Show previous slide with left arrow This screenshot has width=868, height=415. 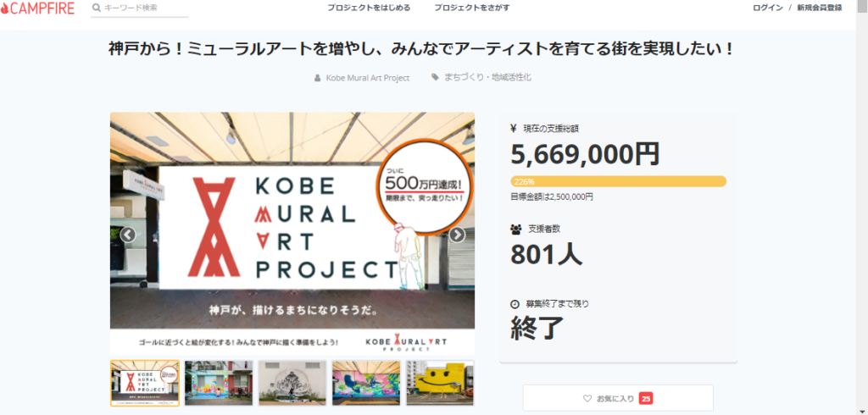pos(128,235)
